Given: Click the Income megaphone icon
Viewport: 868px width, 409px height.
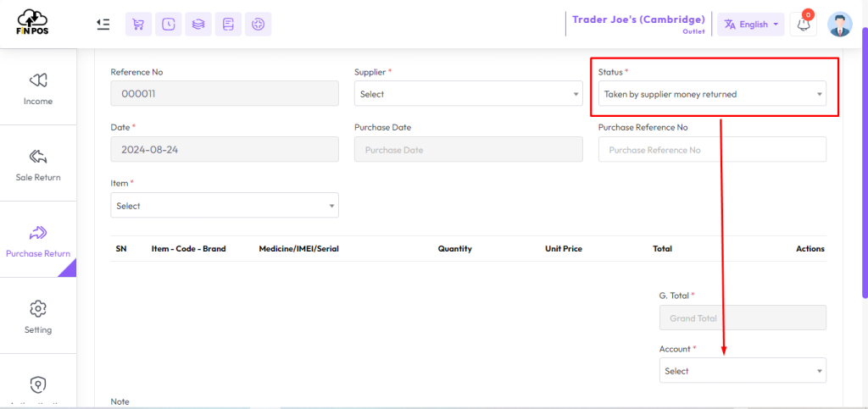Looking at the screenshot, I should click(38, 80).
